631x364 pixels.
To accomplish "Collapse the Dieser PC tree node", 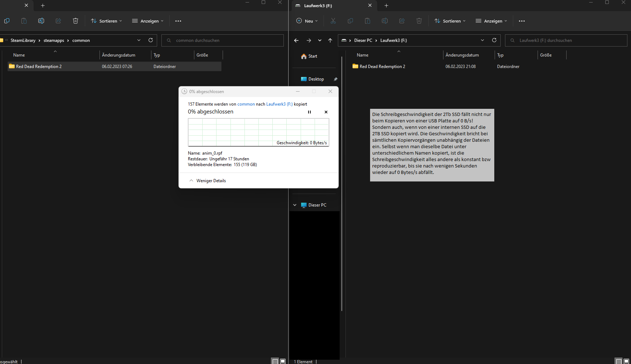I will click(295, 205).
